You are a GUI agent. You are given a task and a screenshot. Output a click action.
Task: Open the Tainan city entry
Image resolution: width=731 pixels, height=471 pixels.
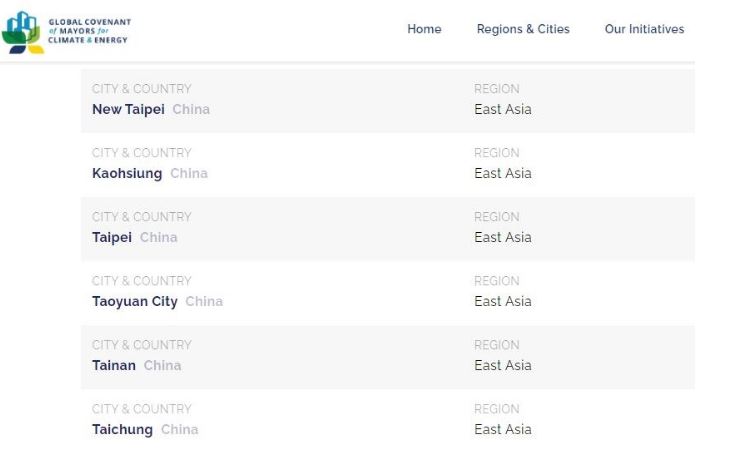(x=114, y=365)
